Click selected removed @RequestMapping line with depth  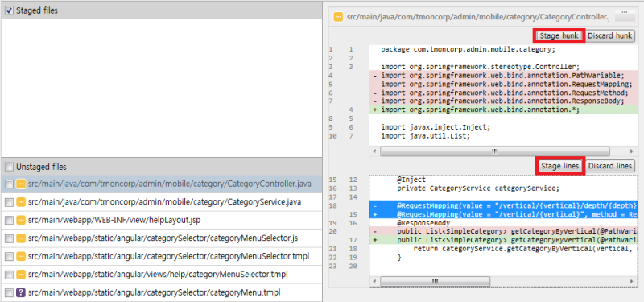pyautogui.click(x=503, y=205)
